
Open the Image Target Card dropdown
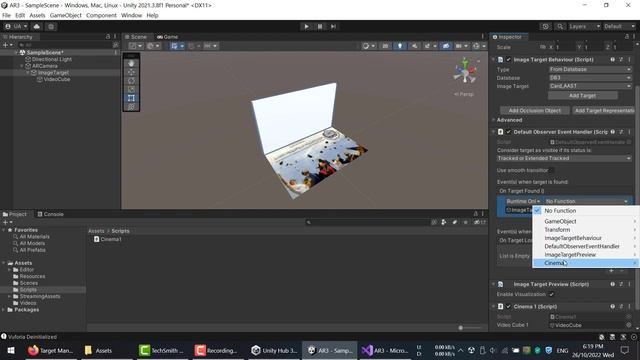[x=590, y=86]
